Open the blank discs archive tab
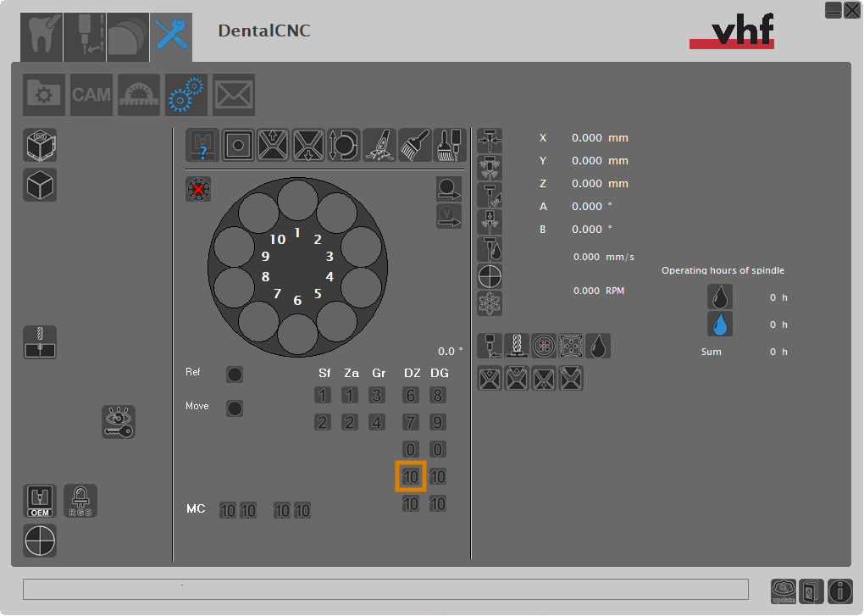Image resolution: width=864 pixels, height=616 pixels. pos(128,37)
